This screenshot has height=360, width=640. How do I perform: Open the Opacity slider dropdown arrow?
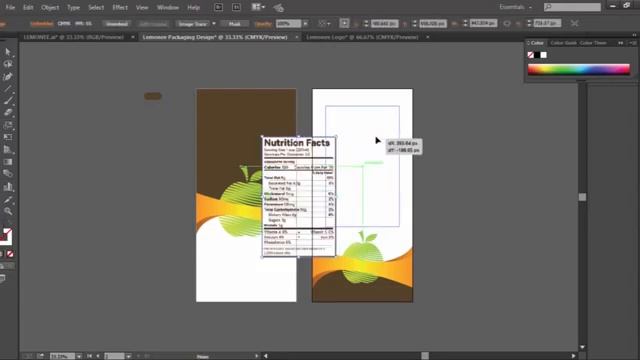coord(305,24)
